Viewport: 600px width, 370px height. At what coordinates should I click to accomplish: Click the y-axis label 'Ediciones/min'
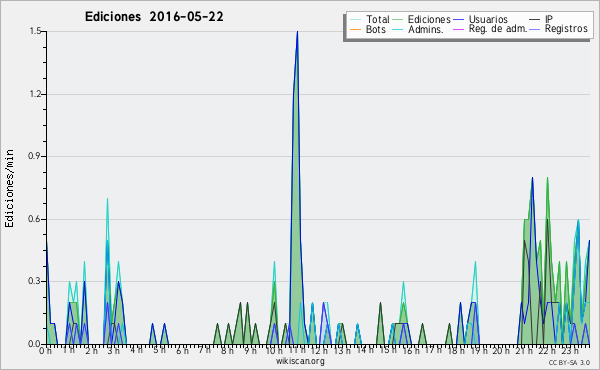tap(9, 188)
